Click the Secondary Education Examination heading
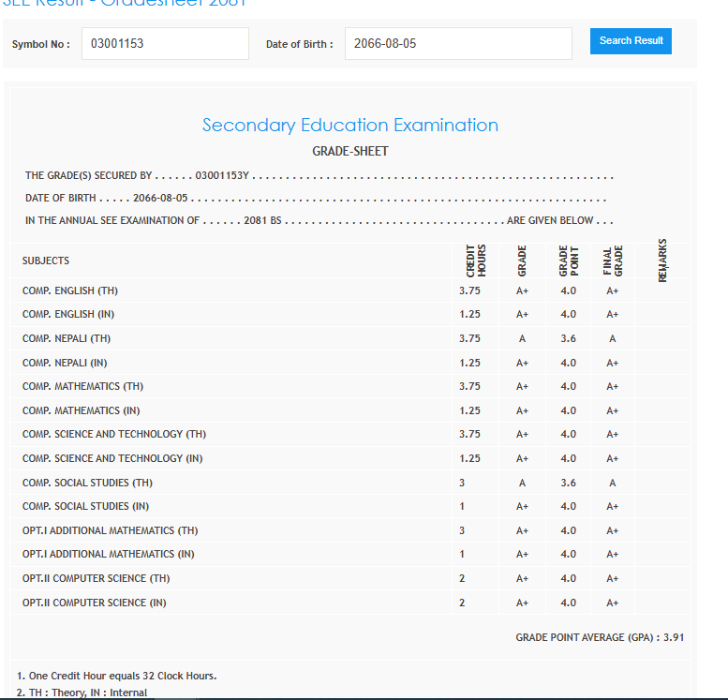Screen dimensions: 728x700 349,126
